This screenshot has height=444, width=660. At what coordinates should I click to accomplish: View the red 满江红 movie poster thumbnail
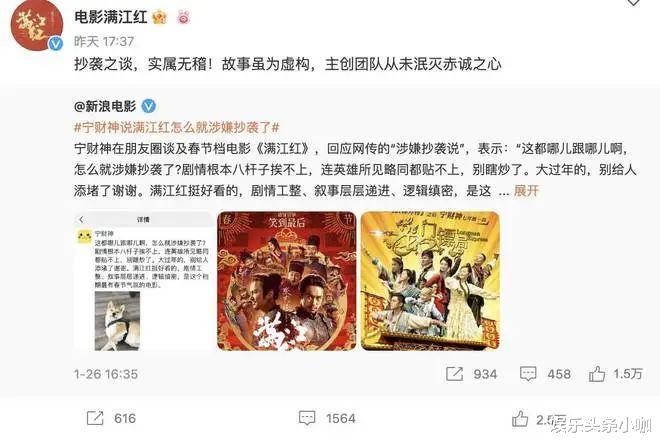coord(287,281)
